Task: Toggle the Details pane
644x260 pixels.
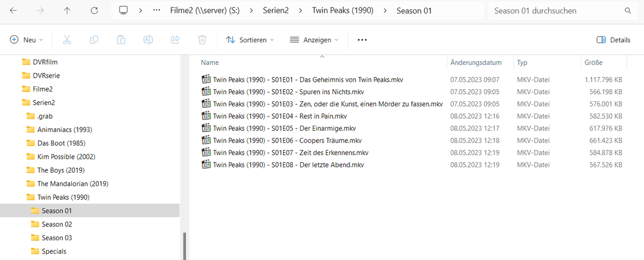Action: (x=613, y=40)
